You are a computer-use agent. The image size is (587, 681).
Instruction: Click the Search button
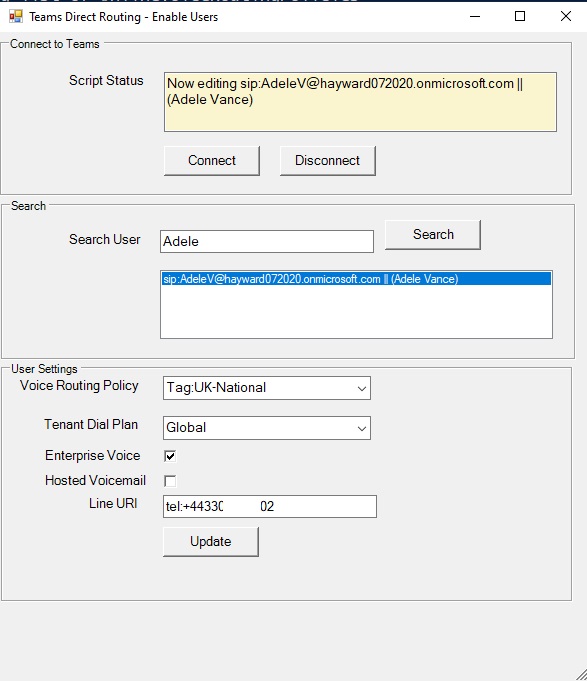(433, 235)
